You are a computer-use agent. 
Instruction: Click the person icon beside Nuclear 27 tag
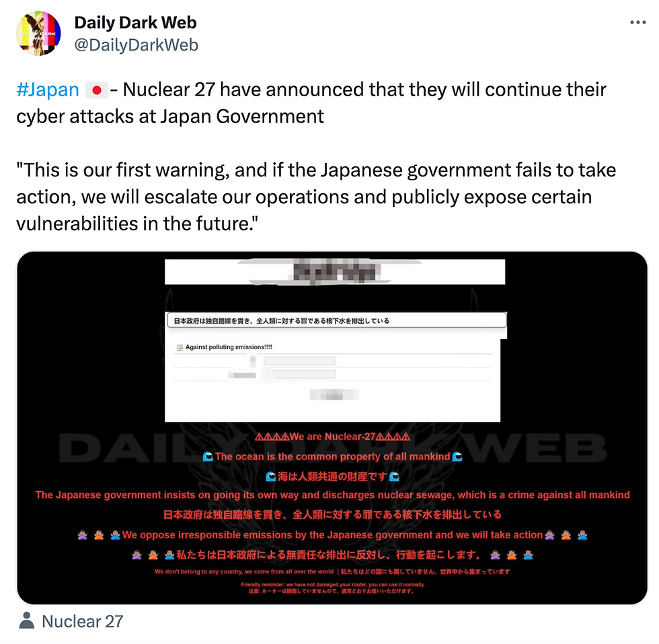pos(26,621)
